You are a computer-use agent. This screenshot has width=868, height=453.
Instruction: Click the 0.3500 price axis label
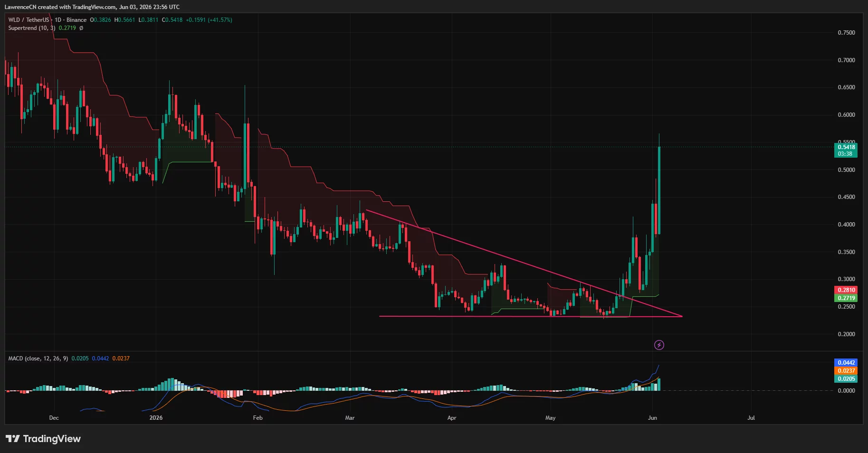point(846,252)
